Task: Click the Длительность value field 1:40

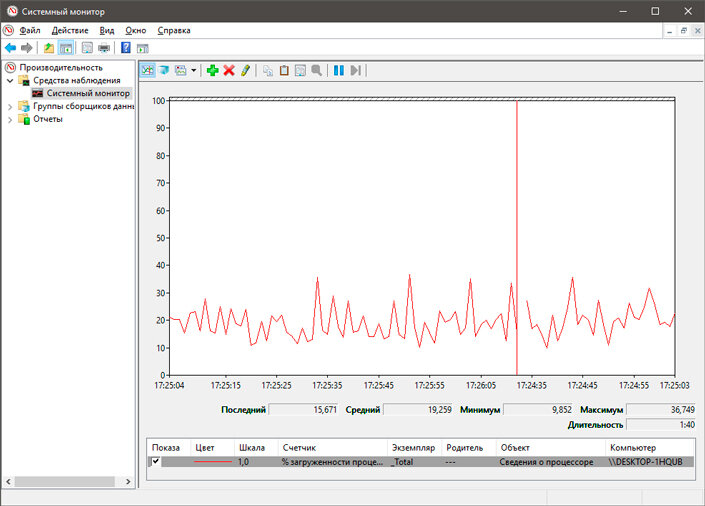Action: [661, 425]
